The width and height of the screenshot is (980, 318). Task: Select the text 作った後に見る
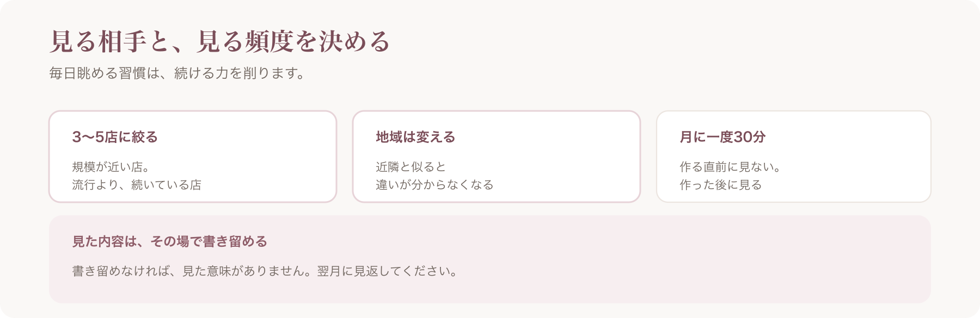tap(721, 185)
